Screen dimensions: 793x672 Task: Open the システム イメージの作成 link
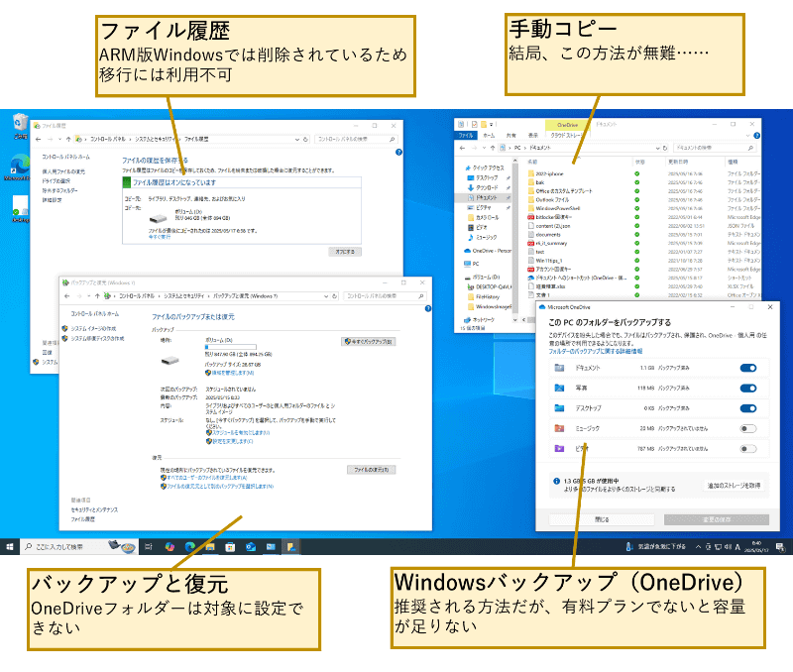[x=93, y=329]
